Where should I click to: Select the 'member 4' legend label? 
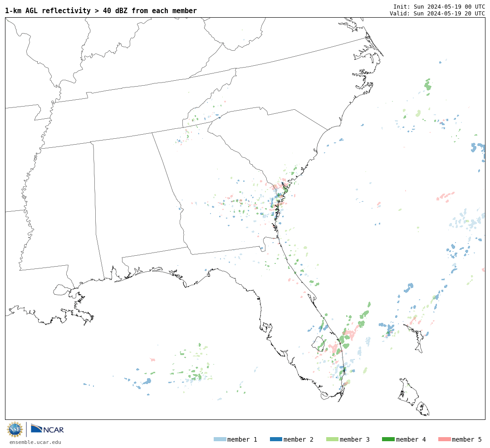pyautogui.click(x=411, y=439)
